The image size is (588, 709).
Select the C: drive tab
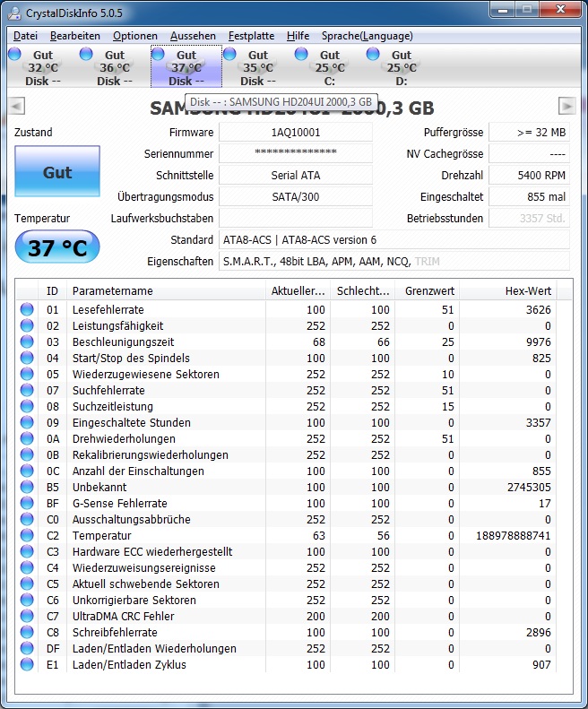click(329, 67)
